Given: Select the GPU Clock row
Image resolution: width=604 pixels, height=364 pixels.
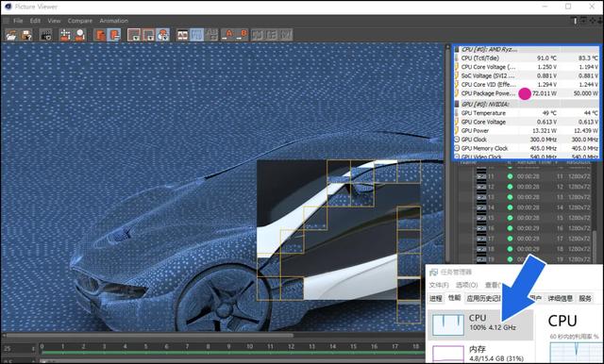Looking at the screenshot, I should pyautogui.click(x=527, y=140).
